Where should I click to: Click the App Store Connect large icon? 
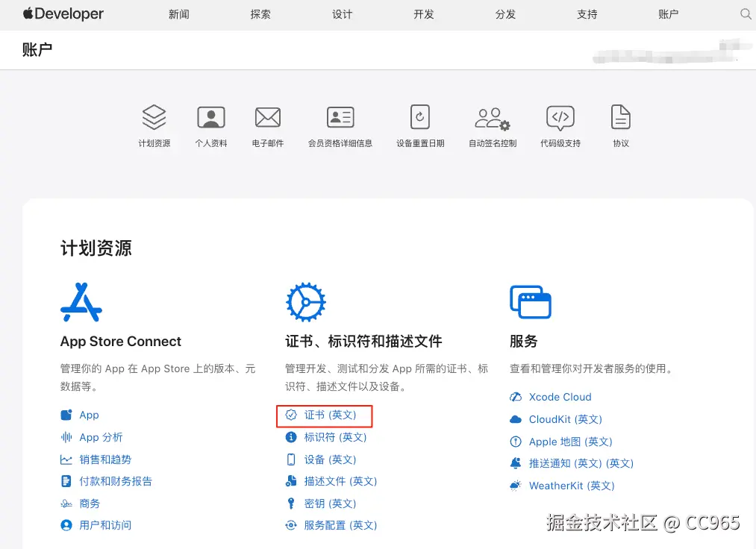[81, 302]
